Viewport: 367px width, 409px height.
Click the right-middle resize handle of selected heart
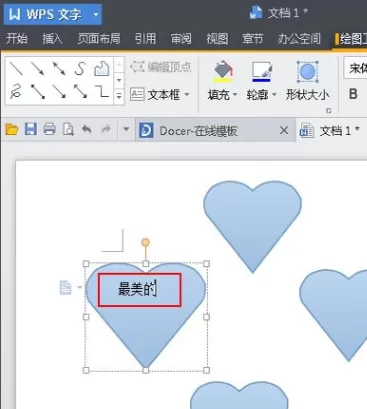(x=206, y=317)
